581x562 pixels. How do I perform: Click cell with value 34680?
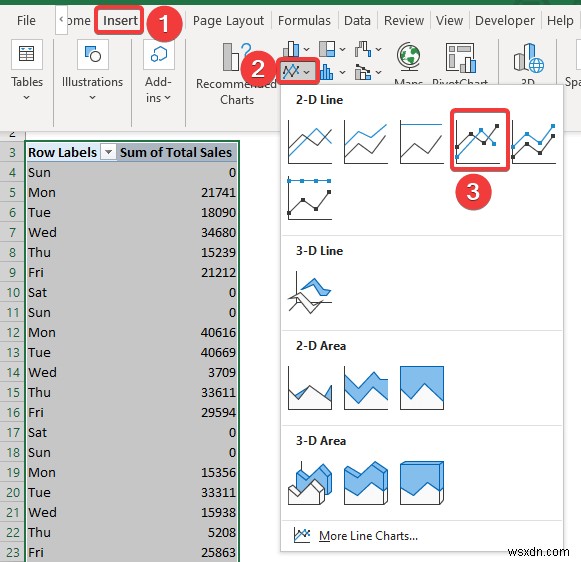[177, 233]
